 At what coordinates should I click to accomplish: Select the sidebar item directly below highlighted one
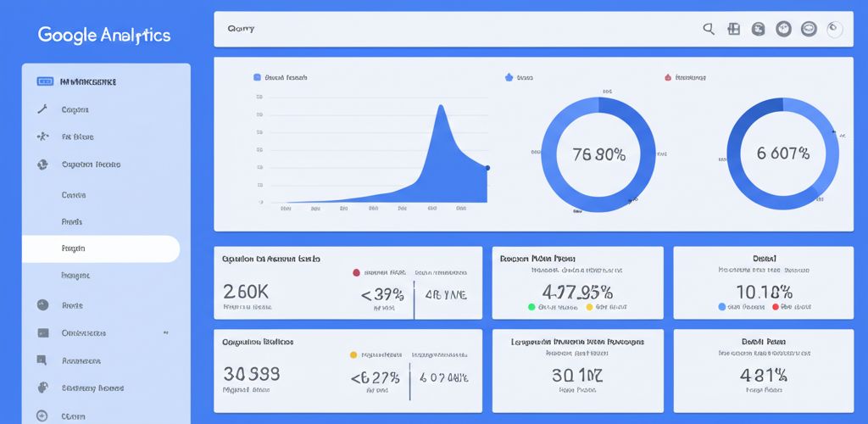click(76, 276)
